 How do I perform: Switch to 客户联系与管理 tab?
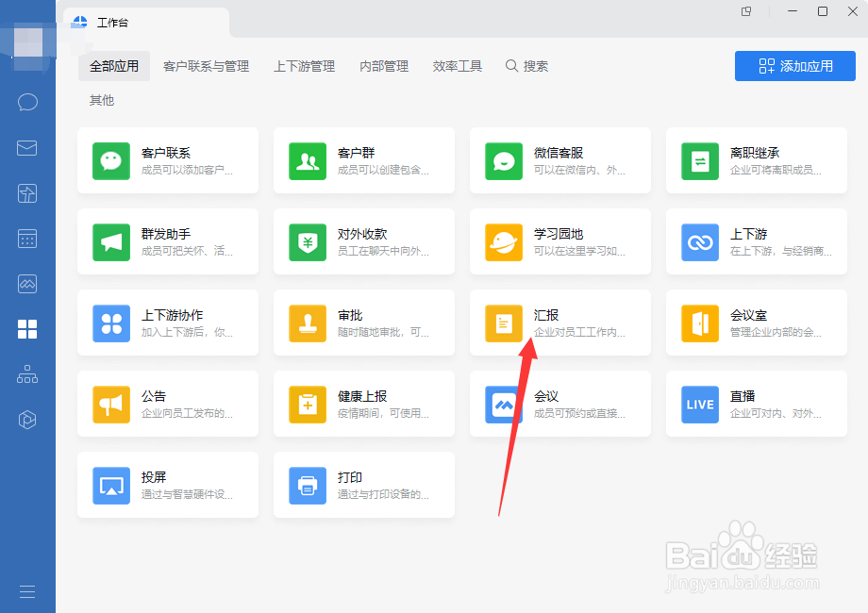(x=206, y=66)
